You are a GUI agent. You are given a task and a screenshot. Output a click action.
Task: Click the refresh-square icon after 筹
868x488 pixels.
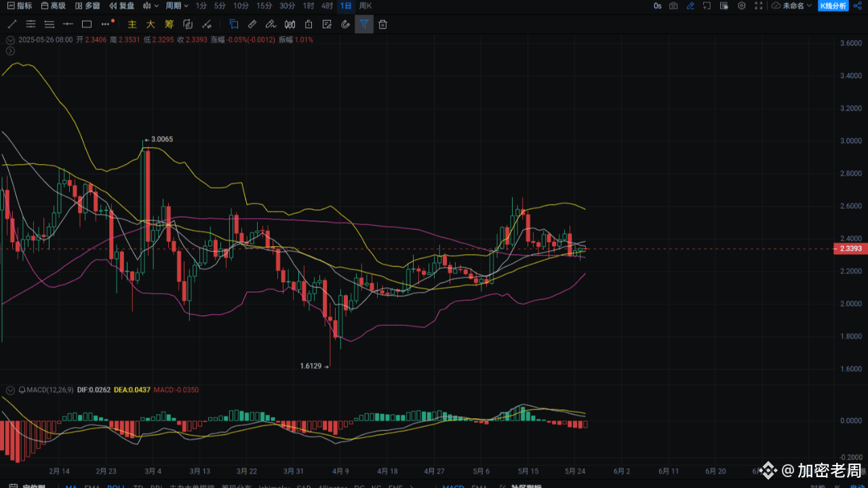tap(188, 24)
